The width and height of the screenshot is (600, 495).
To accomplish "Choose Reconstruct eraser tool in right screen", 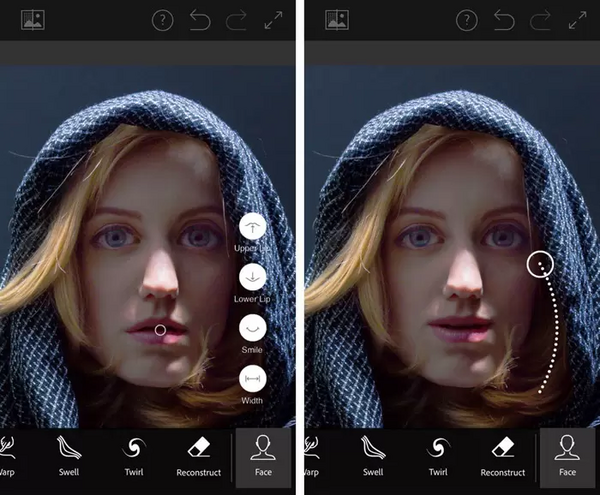I will pos(503,456).
